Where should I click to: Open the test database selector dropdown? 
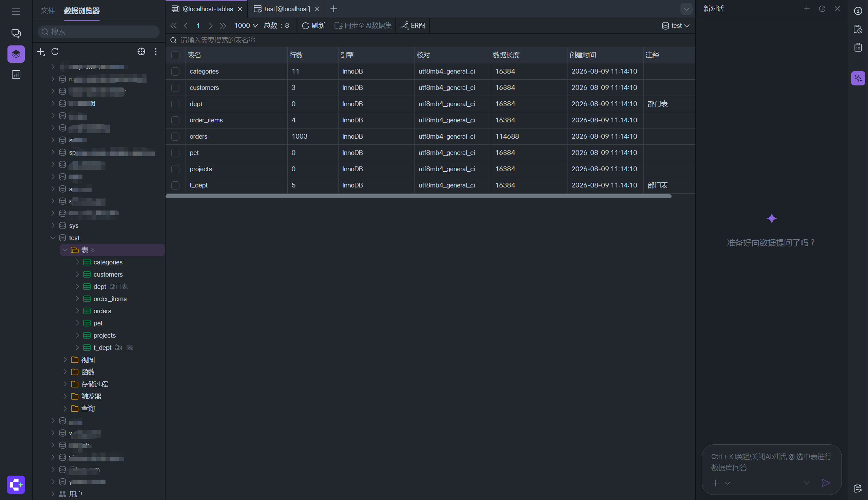tap(675, 26)
